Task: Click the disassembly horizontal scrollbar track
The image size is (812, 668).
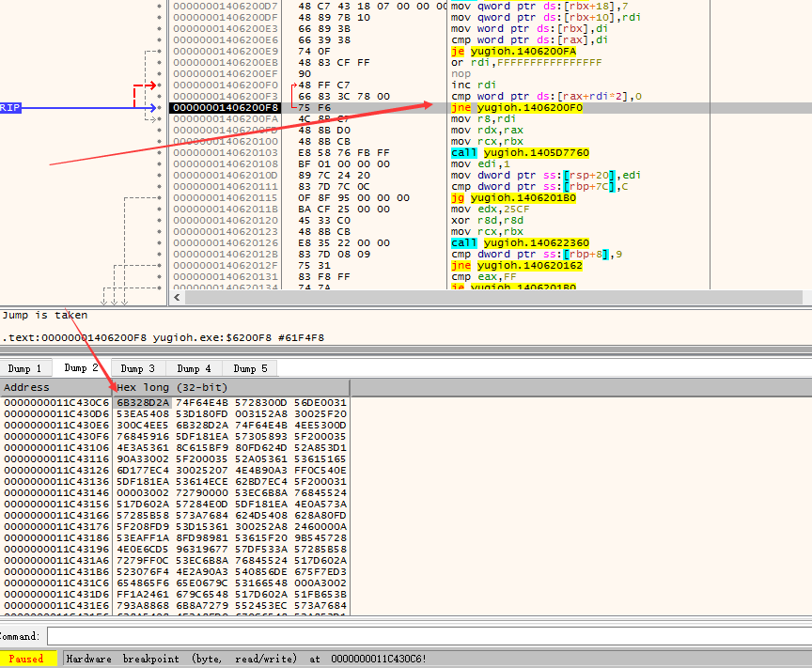Action: pyautogui.click(x=493, y=297)
